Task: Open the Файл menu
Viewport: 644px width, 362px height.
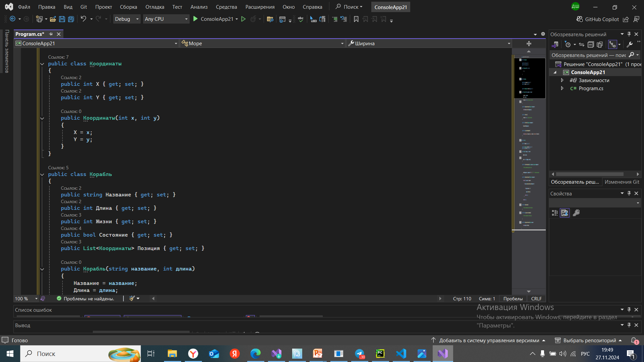Action: [24, 7]
